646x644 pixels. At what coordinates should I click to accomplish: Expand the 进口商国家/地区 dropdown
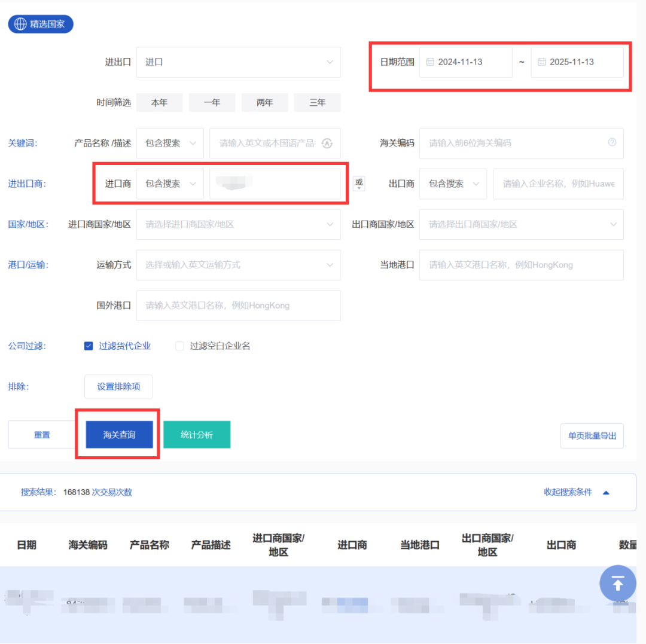(238, 225)
